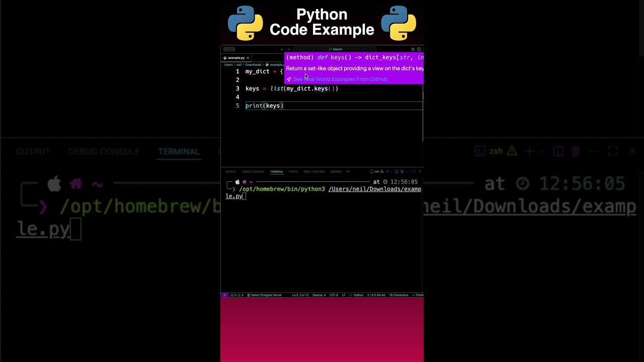Click the terminal warning triangle icon
Screen dimensions: 644x362
[382, 171]
